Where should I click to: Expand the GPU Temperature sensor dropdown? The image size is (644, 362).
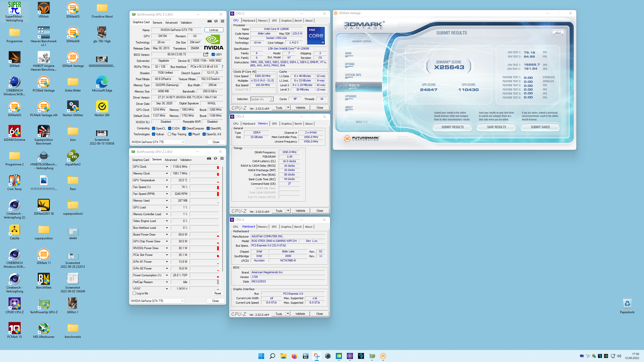(167, 180)
